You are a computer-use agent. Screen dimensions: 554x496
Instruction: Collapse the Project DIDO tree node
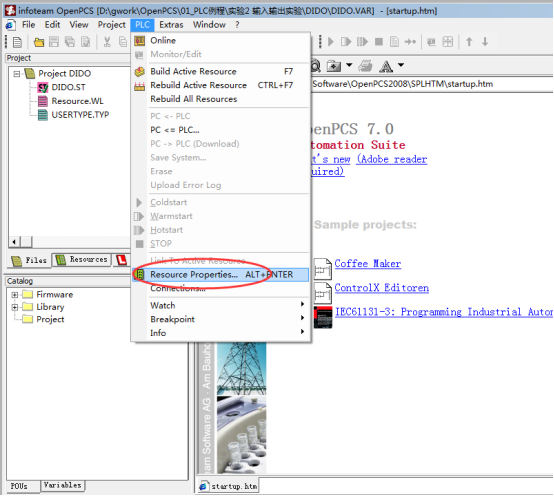(x=17, y=74)
